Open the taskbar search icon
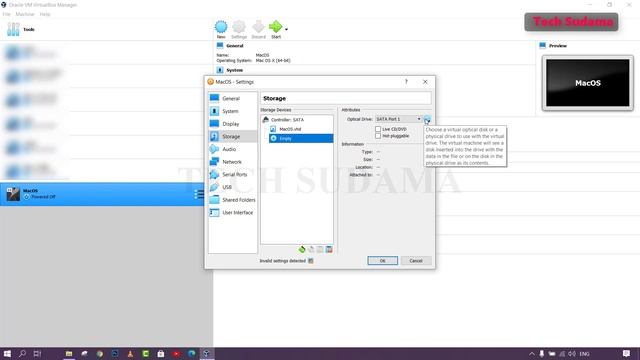The height and width of the screenshot is (360, 640). click(x=22, y=353)
